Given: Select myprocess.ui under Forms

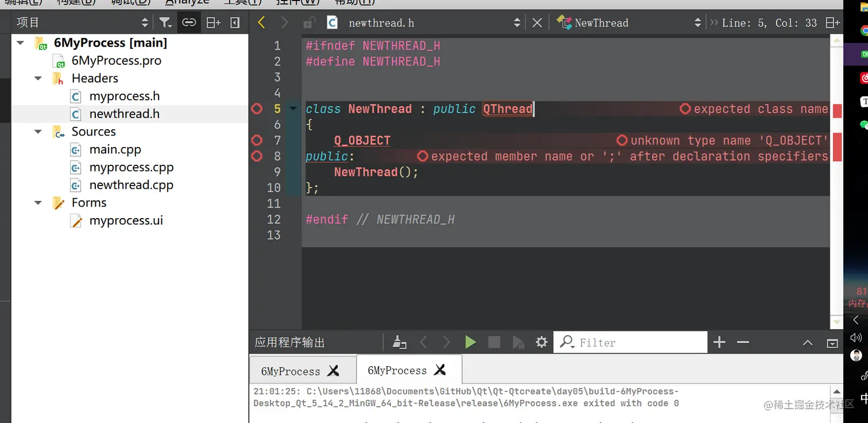Looking at the screenshot, I should [x=126, y=221].
